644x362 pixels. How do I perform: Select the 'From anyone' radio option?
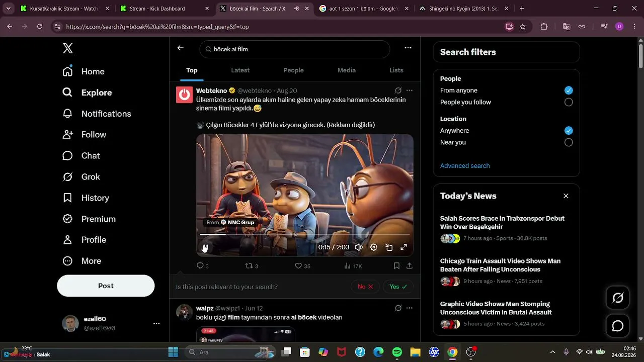click(x=569, y=90)
